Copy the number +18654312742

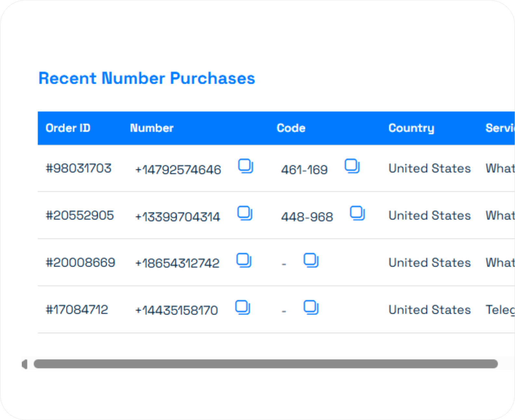pos(244,260)
